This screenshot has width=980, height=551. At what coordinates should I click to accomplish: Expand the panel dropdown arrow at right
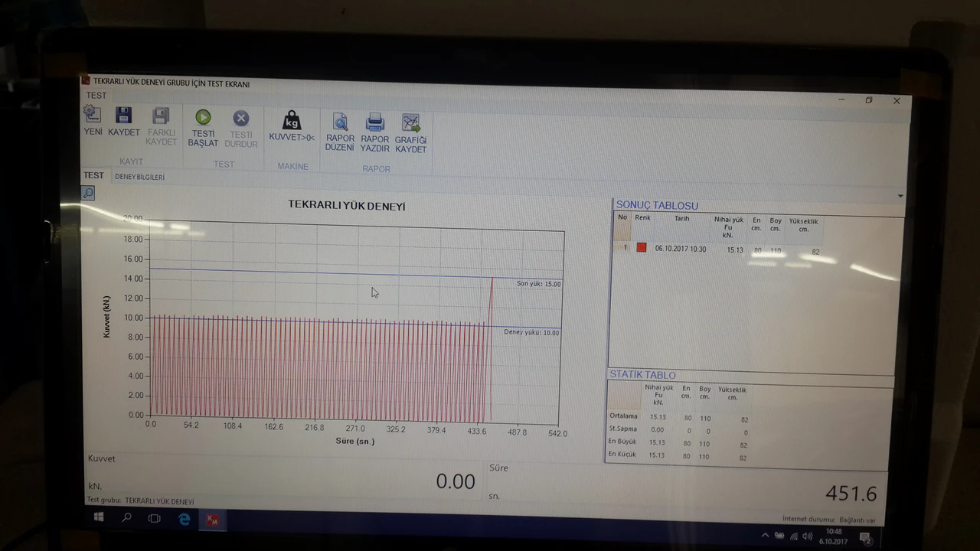coord(900,196)
